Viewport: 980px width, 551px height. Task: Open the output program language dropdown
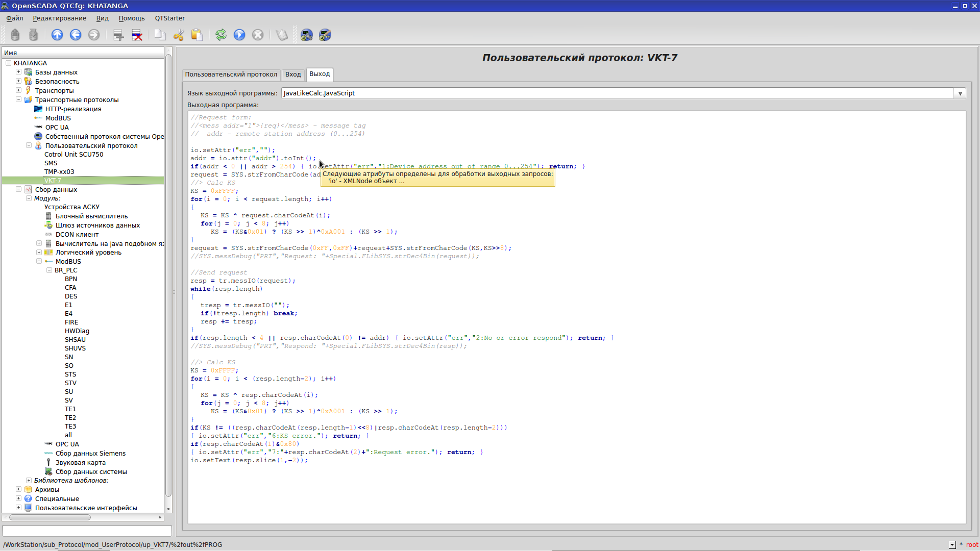tap(960, 93)
